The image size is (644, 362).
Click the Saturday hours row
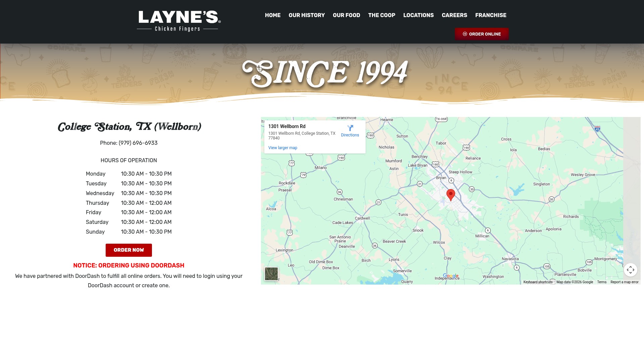[x=129, y=222]
